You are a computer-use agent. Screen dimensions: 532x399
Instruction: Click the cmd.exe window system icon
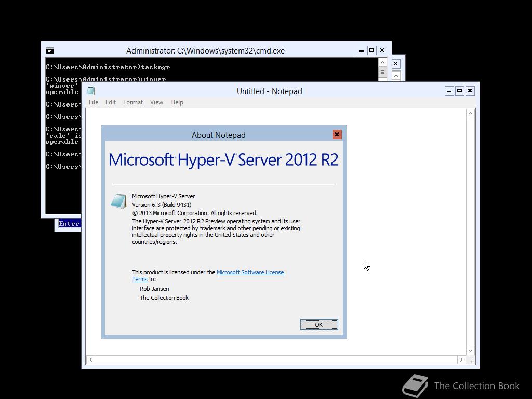click(x=50, y=51)
